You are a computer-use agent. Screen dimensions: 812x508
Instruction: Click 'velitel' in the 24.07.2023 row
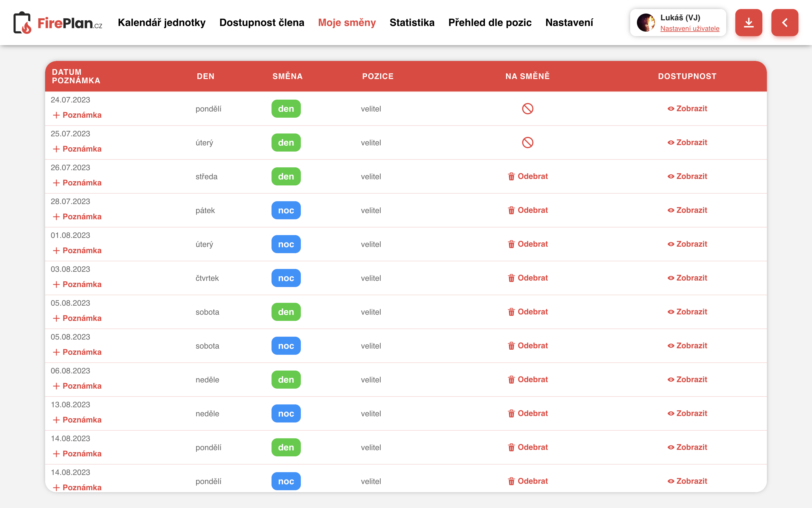[x=371, y=109]
